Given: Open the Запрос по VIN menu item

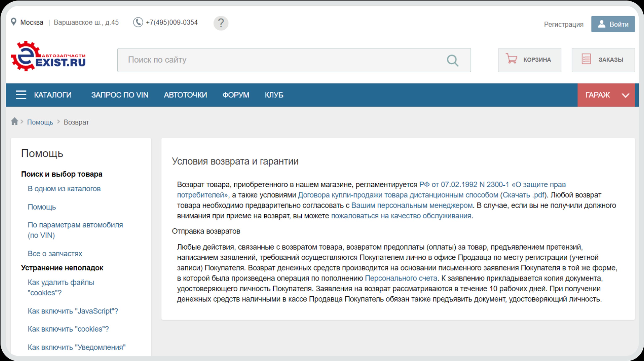Looking at the screenshot, I should (x=119, y=95).
